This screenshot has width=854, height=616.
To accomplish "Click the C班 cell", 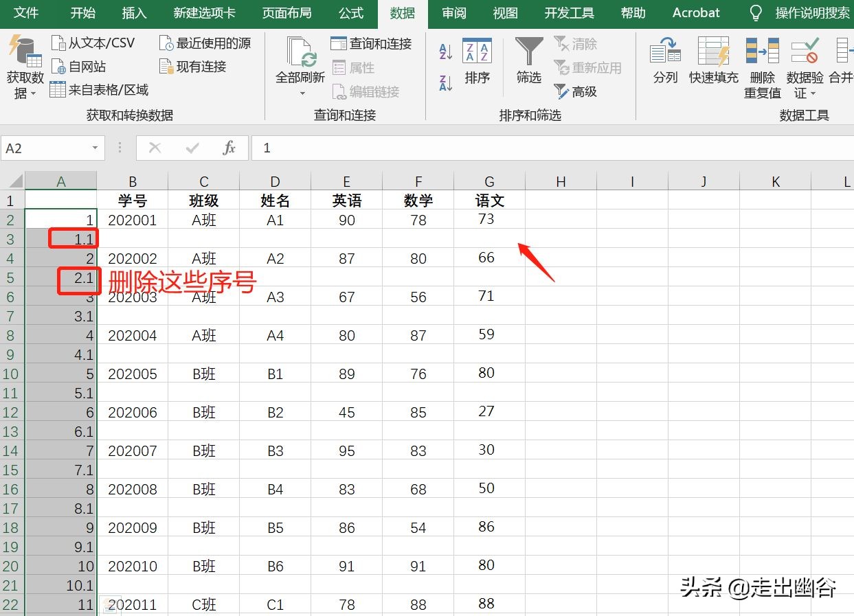I will pos(204,604).
